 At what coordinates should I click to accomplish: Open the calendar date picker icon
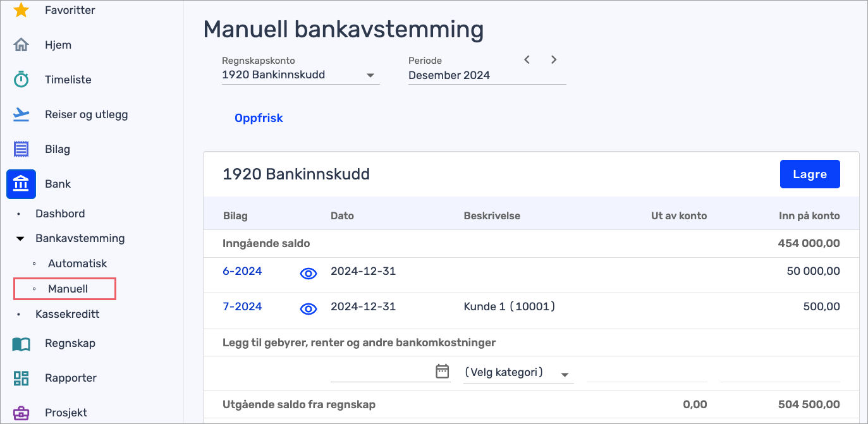point(443,372)
